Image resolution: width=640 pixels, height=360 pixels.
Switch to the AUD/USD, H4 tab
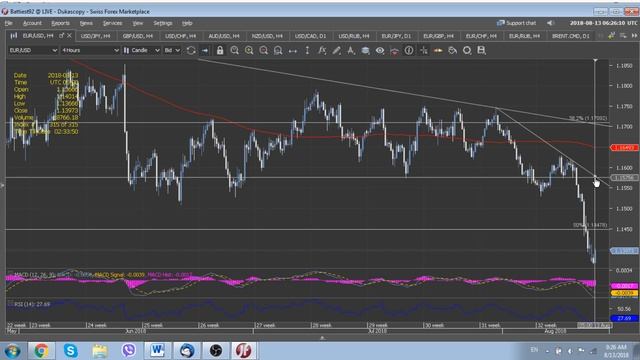click(x=224, y=36)
